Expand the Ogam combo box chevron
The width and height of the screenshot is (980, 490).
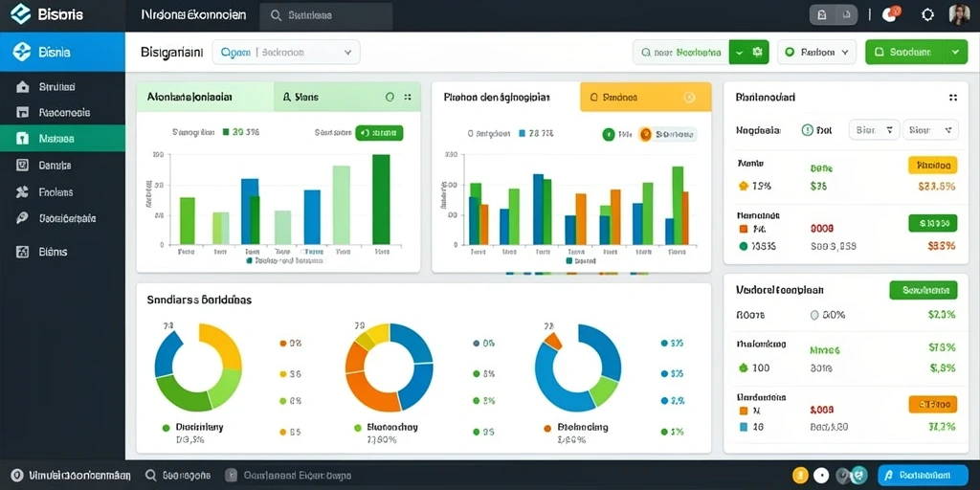tap(348, 53)
